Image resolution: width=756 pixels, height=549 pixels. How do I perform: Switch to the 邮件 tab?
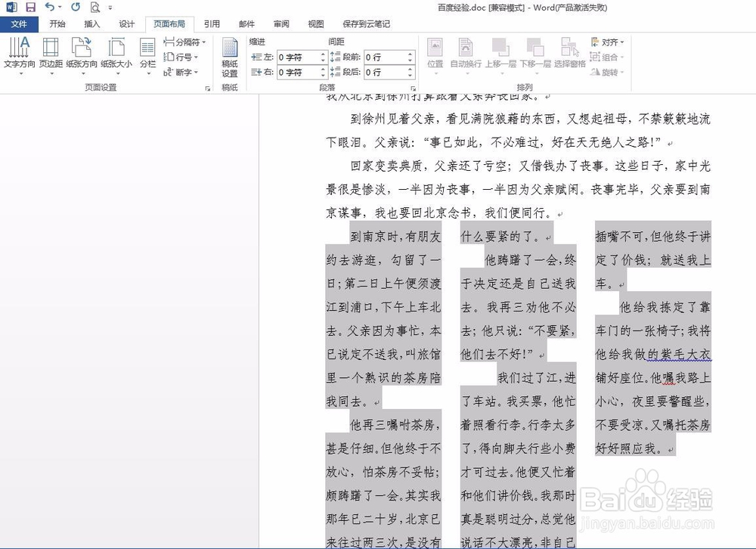click(x=246, y=24)
